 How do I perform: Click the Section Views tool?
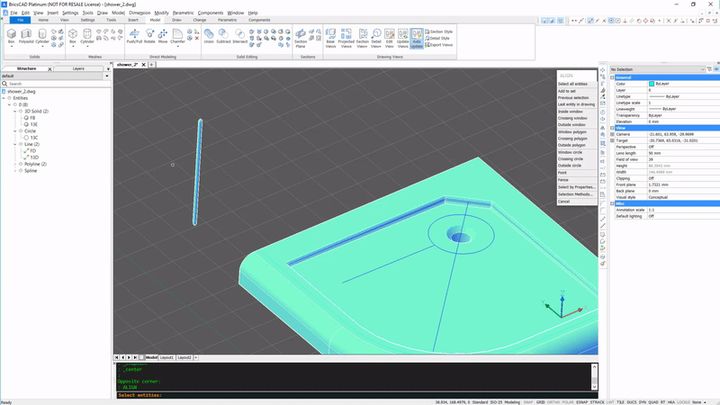(362, 38)
